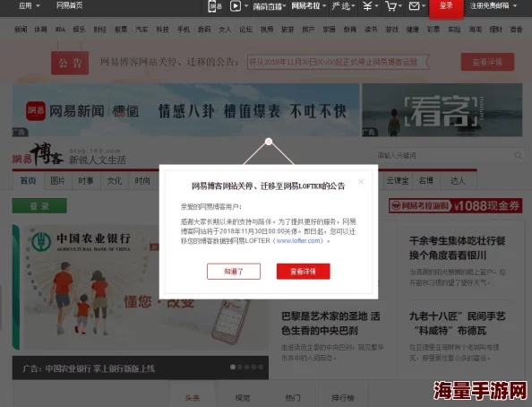Expand the 应用 dropdown in top bar
This screenshot has width=532, height=407.
30,5
